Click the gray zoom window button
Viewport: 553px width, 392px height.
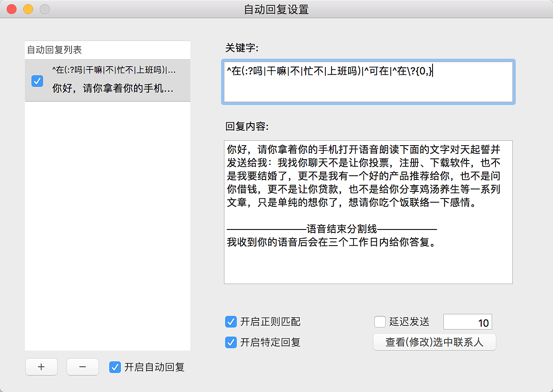point(45,9)
